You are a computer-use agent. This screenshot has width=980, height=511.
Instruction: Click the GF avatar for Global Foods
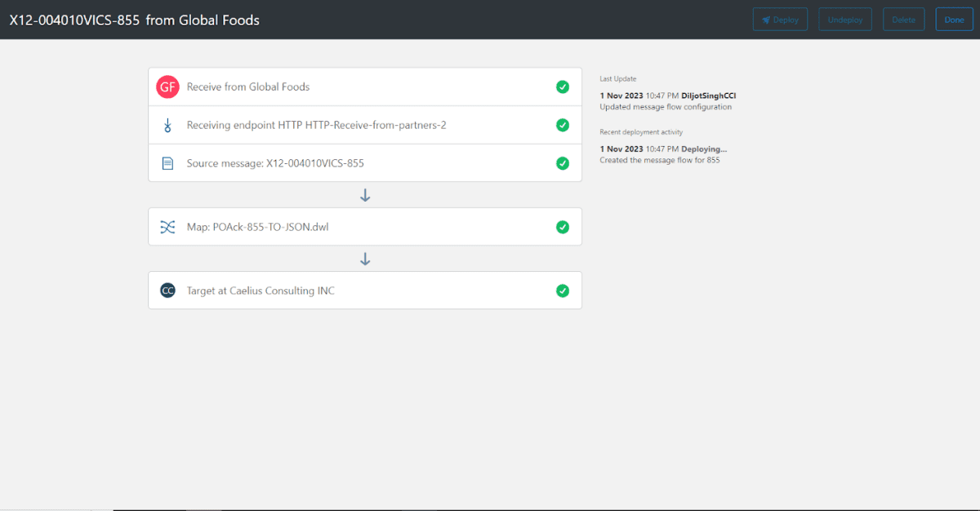point(167,87)
